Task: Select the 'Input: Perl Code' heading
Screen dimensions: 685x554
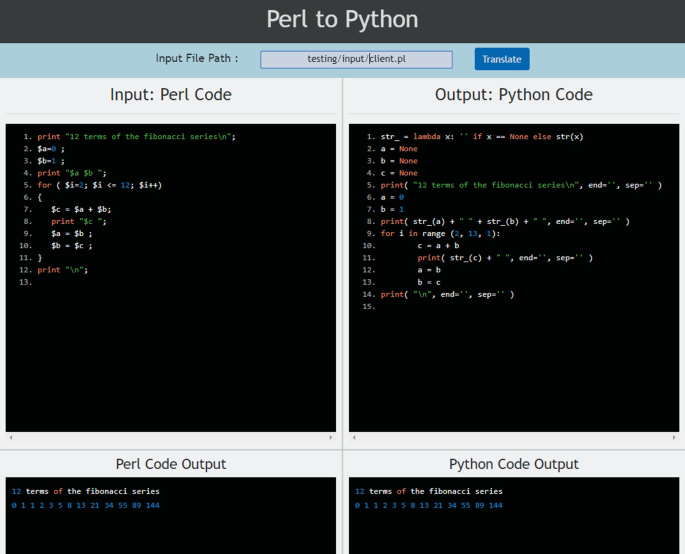Action: tap(171, 95)
